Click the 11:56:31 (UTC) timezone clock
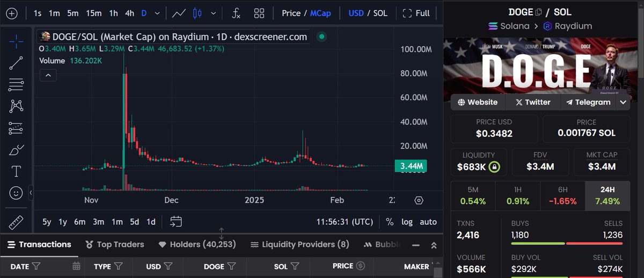Image resolution: width=644 pixels, height=278 pixels. coord(345,222)
